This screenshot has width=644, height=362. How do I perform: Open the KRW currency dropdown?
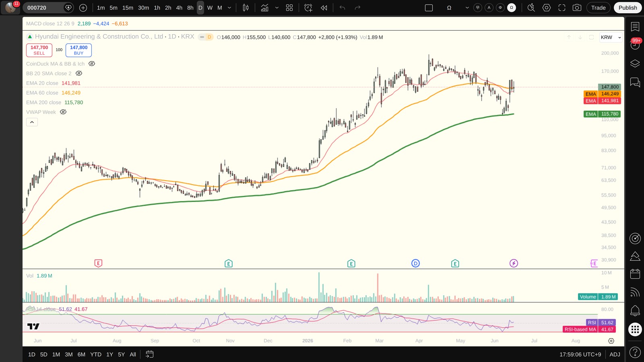tap(611, 37)
